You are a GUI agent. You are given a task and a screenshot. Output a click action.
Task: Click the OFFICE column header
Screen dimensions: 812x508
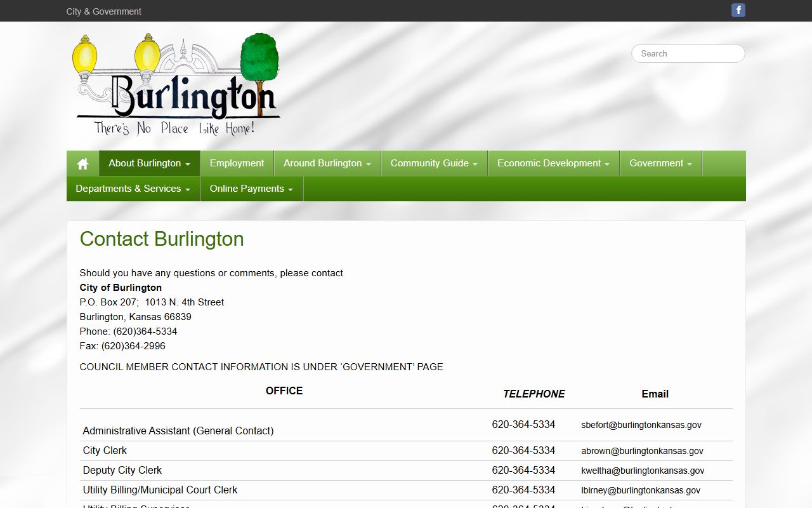pos(284,391)
